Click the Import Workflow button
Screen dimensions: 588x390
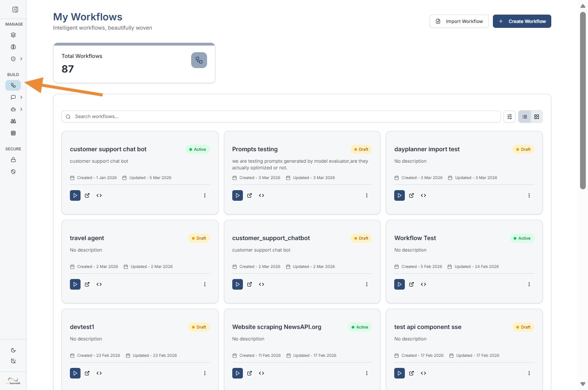[459, 21]
